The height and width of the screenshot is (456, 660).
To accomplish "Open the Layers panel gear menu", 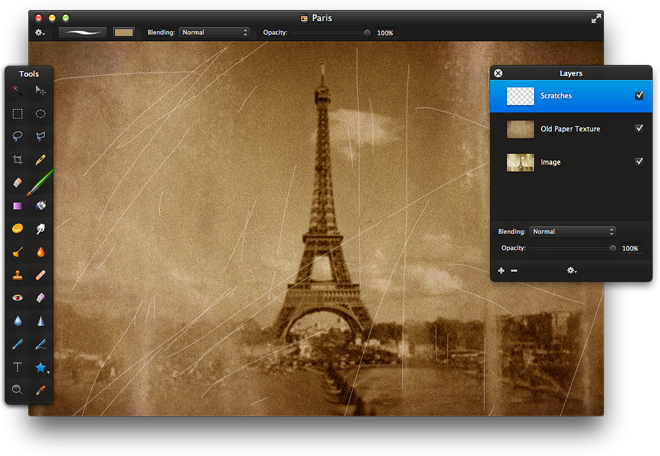I will pos(571,270).
